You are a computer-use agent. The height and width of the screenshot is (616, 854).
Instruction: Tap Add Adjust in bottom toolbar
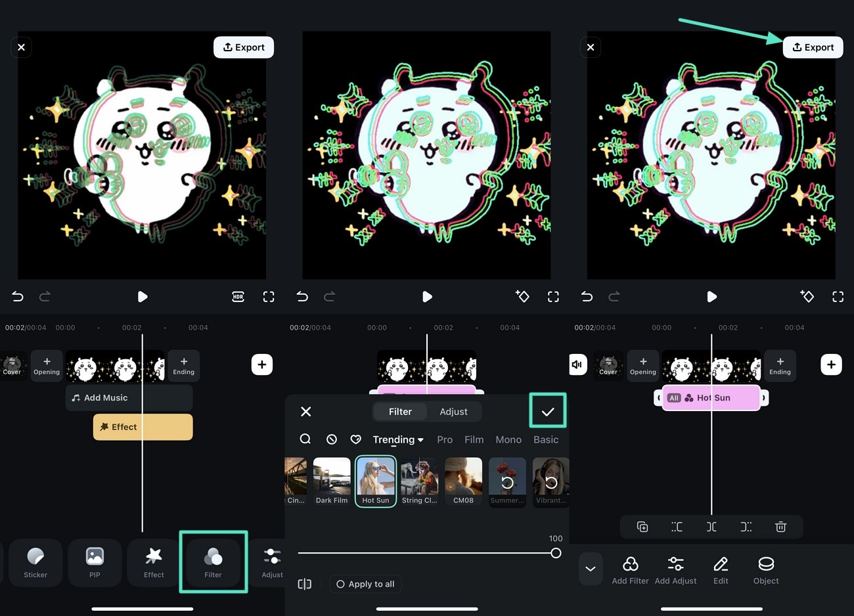(x=675, y=570)
